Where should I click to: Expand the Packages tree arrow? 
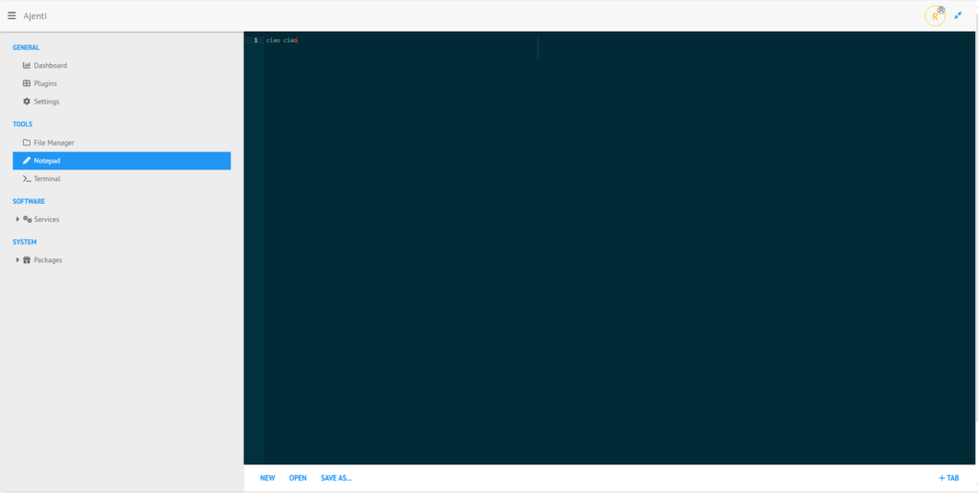(17, 260)
